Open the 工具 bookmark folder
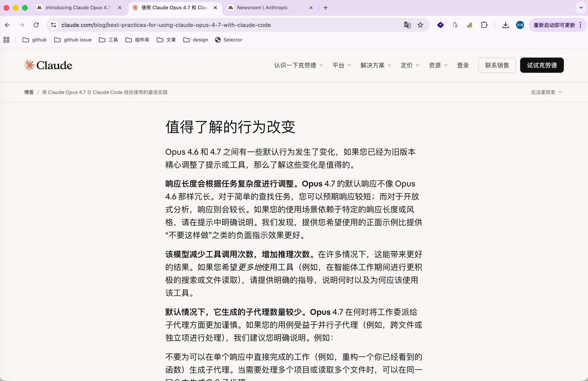Viewport: 588px width, 381px height. [108, 40]
